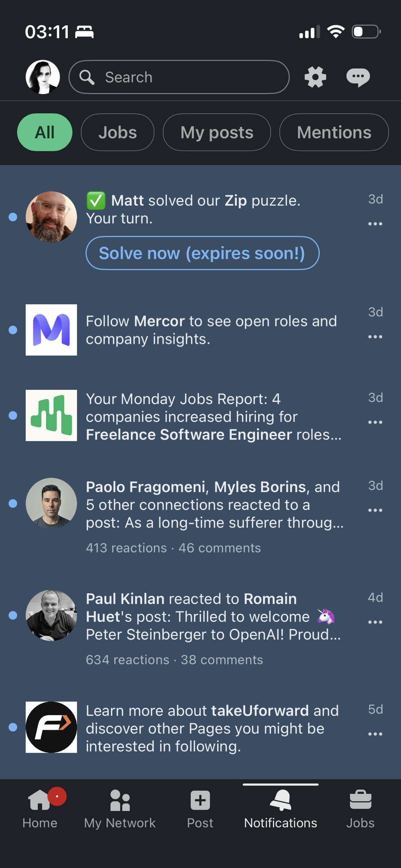Select the All filter pill
This screenshot has height=868, width=401.
click(45, 132)
